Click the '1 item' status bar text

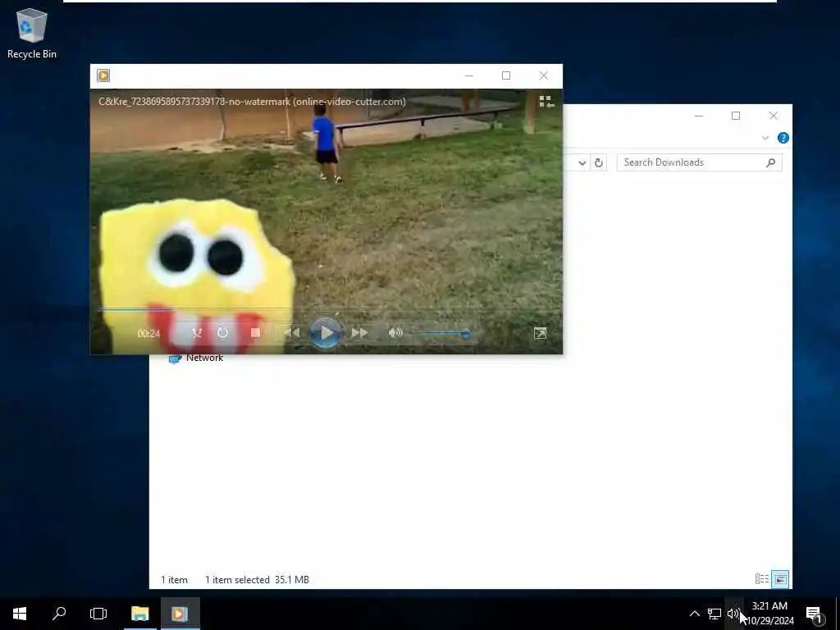pos(174,580)
